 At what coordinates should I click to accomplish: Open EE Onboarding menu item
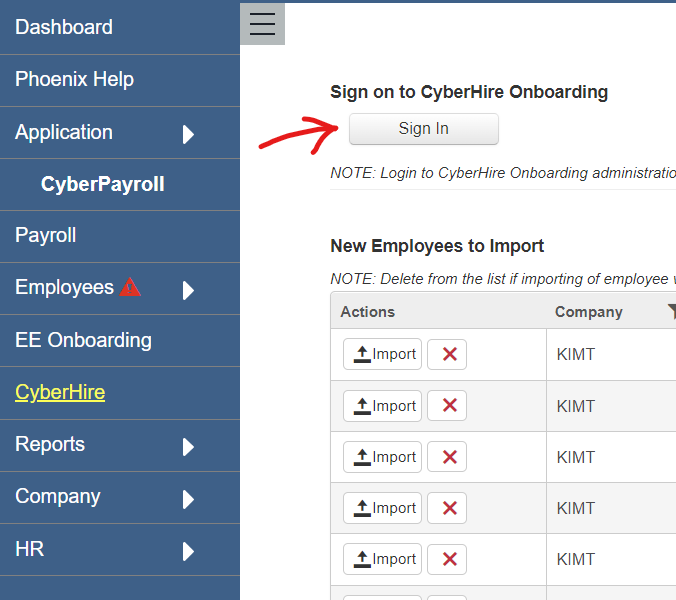[120, 341]
